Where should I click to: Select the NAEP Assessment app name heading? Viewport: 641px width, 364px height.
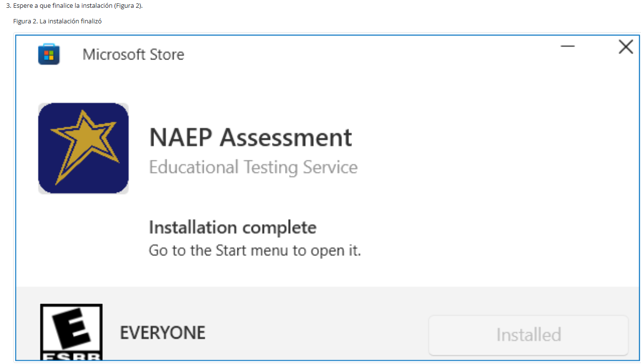pyautogui.click(x=250, y=137)
